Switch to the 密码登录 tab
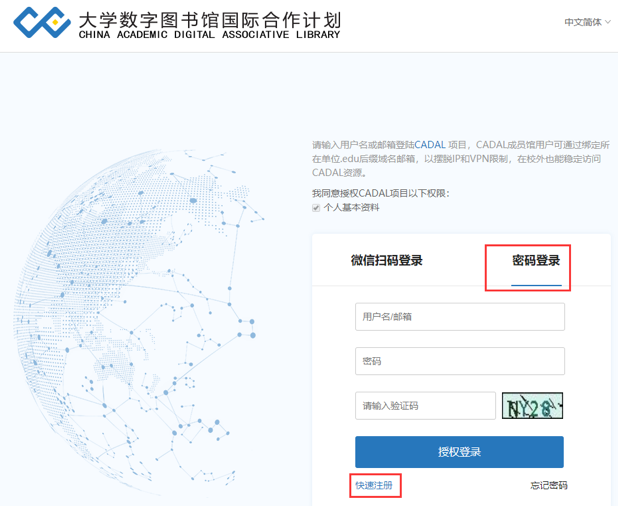This screenshot has width=618, height=506. click(536, 260)
